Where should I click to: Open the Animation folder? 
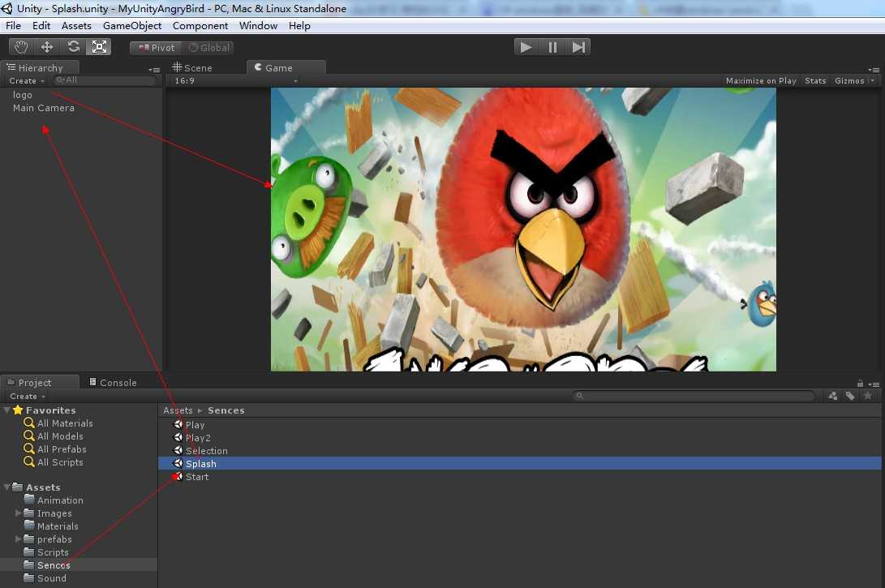[60, 500]
